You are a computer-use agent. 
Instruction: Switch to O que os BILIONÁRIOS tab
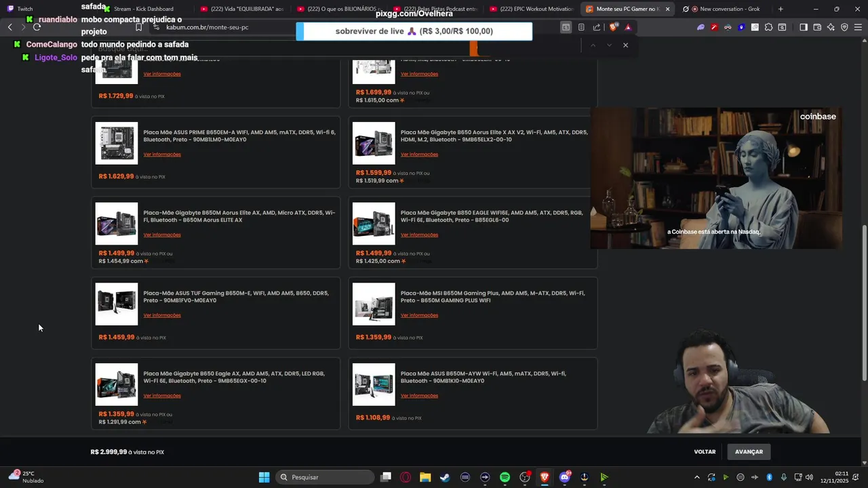[x=340, y=9]
